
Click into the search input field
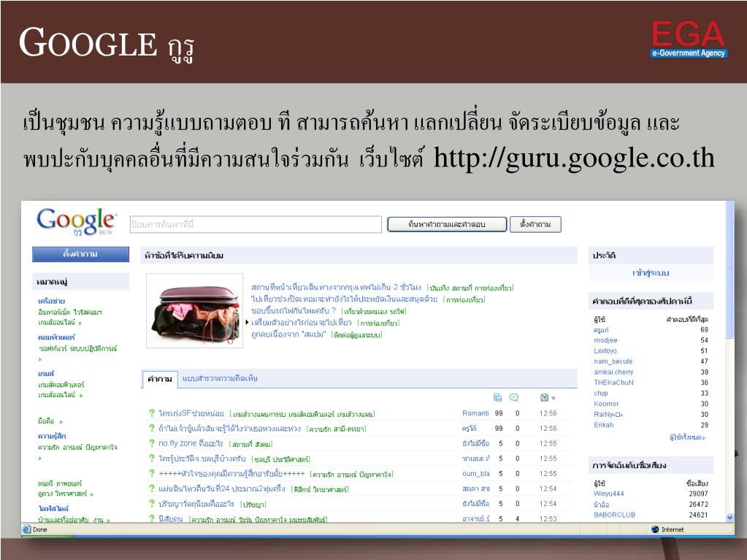(x=256, y=224)
